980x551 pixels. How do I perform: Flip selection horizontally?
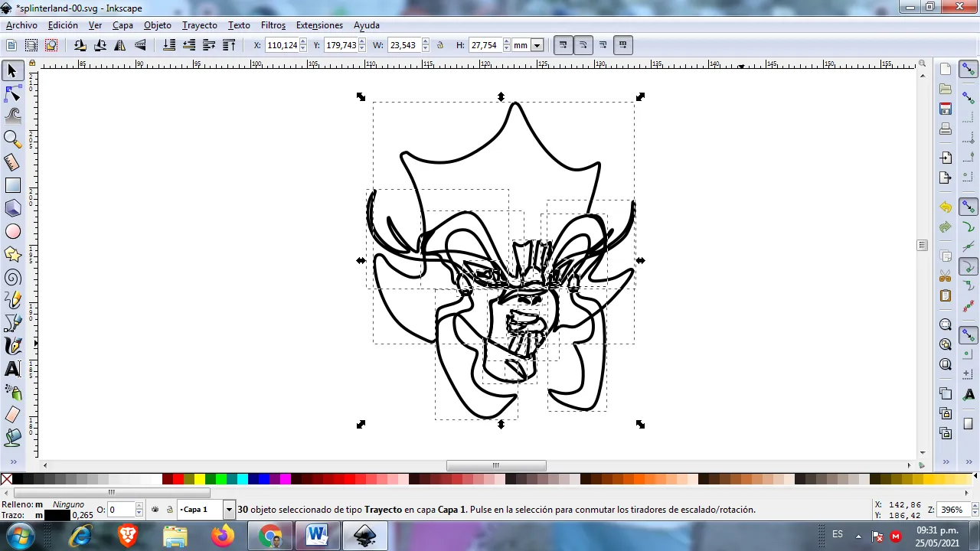click(x=120, y=45)
